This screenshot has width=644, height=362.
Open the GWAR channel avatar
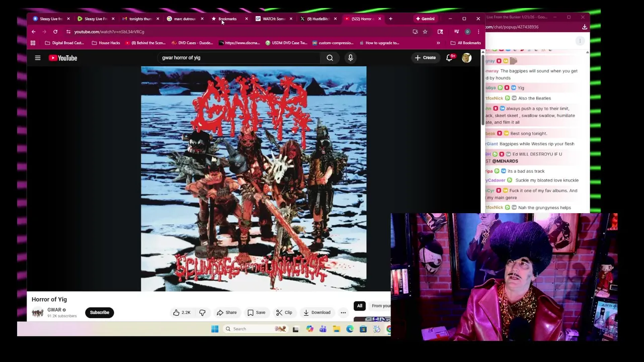[x=38, y=313]
